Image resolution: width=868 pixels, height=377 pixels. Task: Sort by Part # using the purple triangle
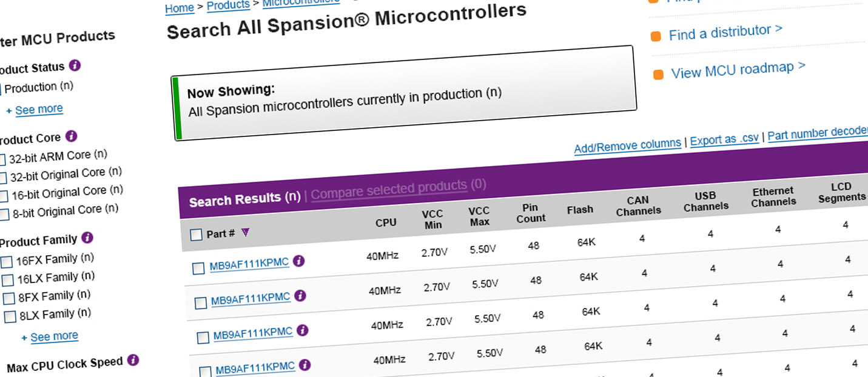tap(245, 232)
